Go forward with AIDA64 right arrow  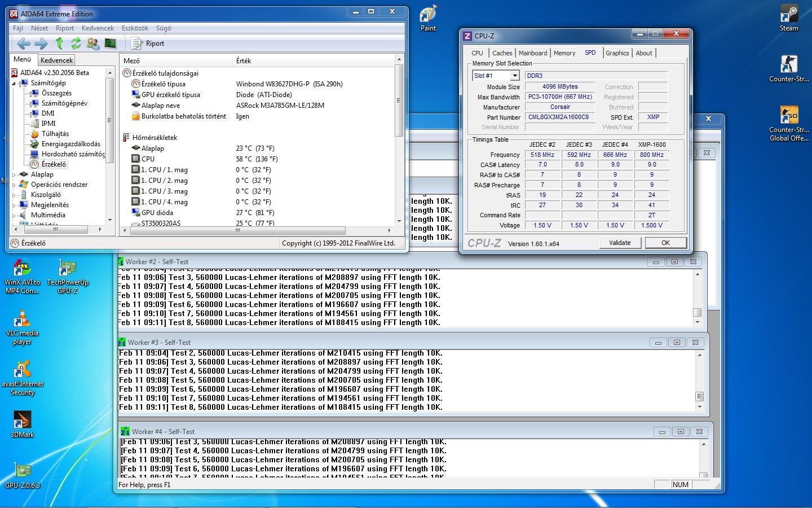click(41, 43)
